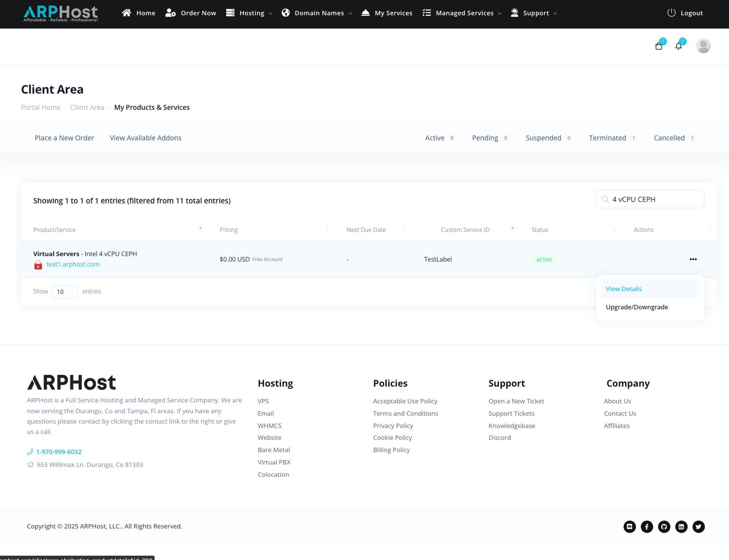Image resolution: width=729 pixels, height=560 pixels.
Task: Open the notifications bell
Action: click(679, 46)
